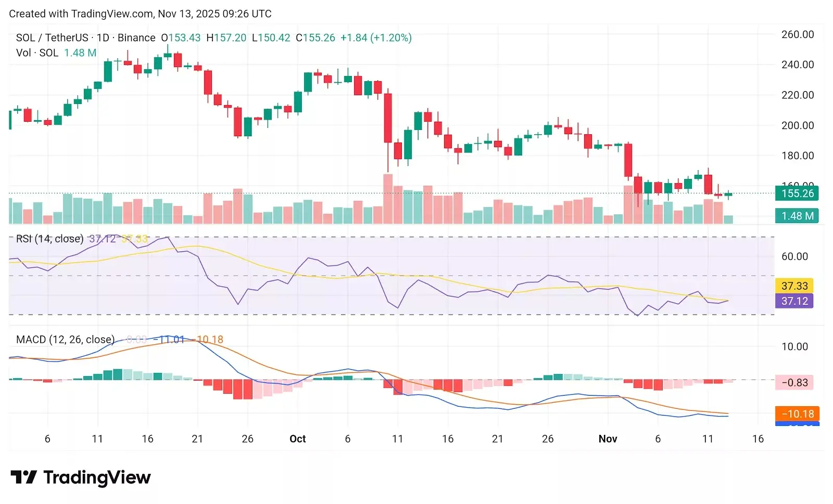Click the SOL / TetherUS symbol title
The width and height of the screenshot is (833, 504).
pyautogui.click(x=52, y=37)
